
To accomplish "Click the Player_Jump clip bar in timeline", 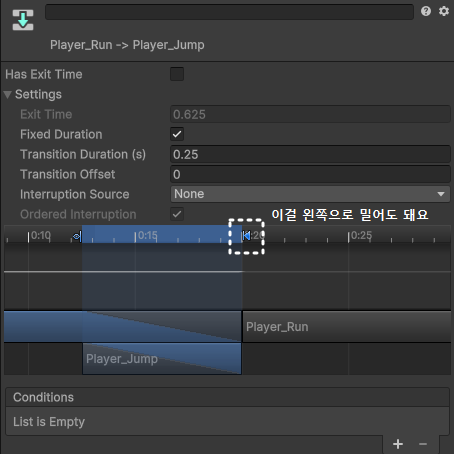I will coord(162,359).
